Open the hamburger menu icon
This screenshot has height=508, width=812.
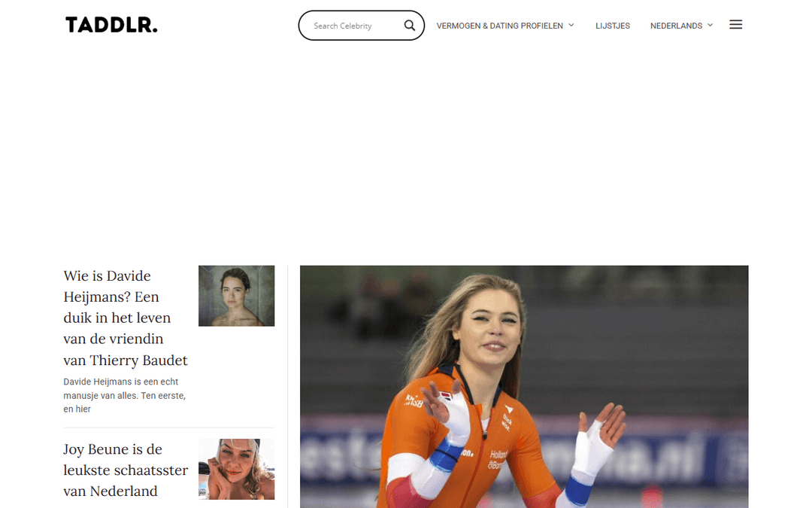click(736, 24)
